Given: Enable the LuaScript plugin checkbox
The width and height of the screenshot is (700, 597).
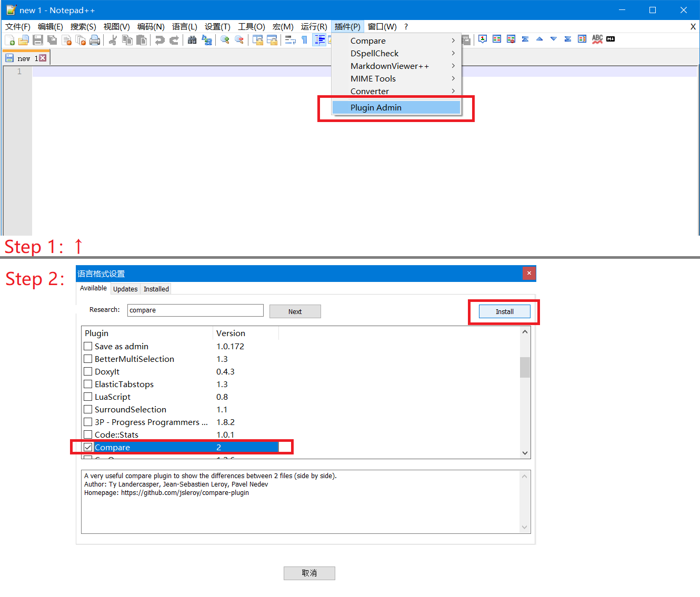Looking at the screenshot, I should (88, 397).
